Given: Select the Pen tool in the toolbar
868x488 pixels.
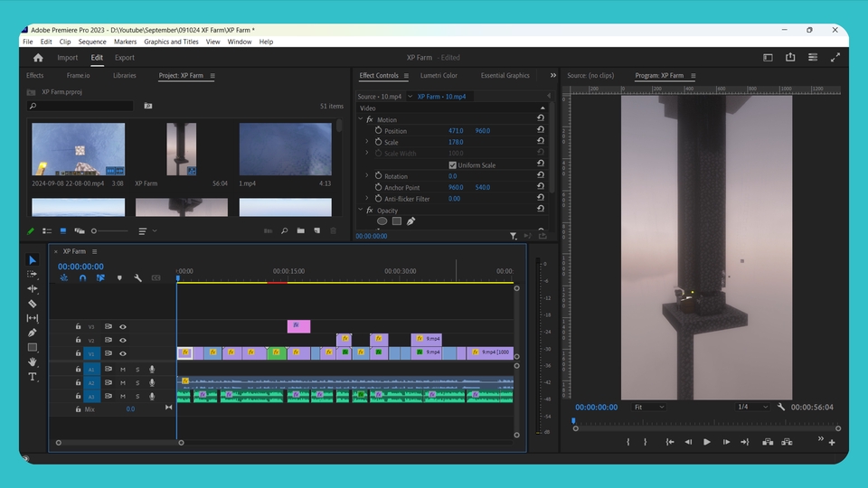Looking at the screenshot, I should pyautogui.click(x=33, y=333).
